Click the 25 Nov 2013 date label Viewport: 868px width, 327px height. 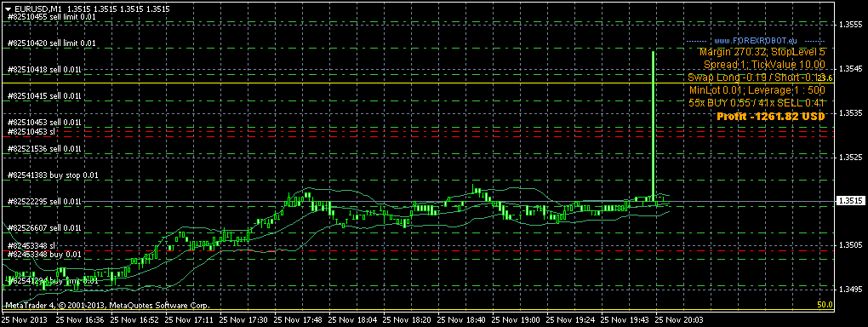(x=25, y=320)
